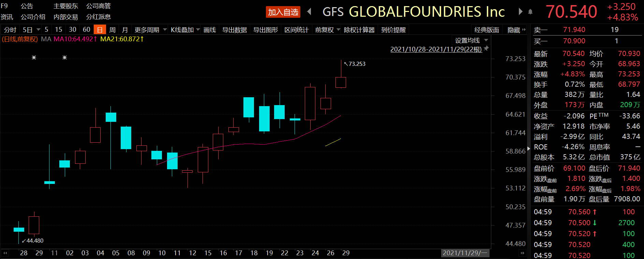Click the 盘前价 pre-market price 69.100
The height and width of the screenshot is (259, 644).
(x=574, y=168)
